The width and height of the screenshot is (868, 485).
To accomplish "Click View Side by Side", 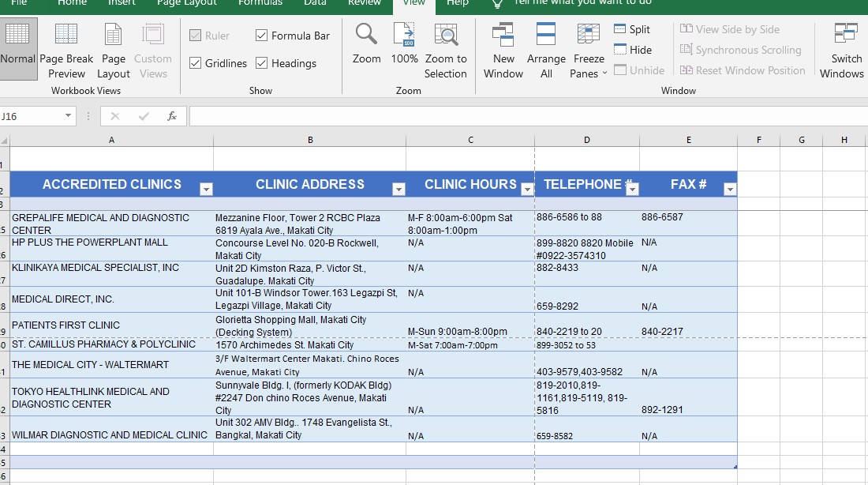I will click(730, 29).
